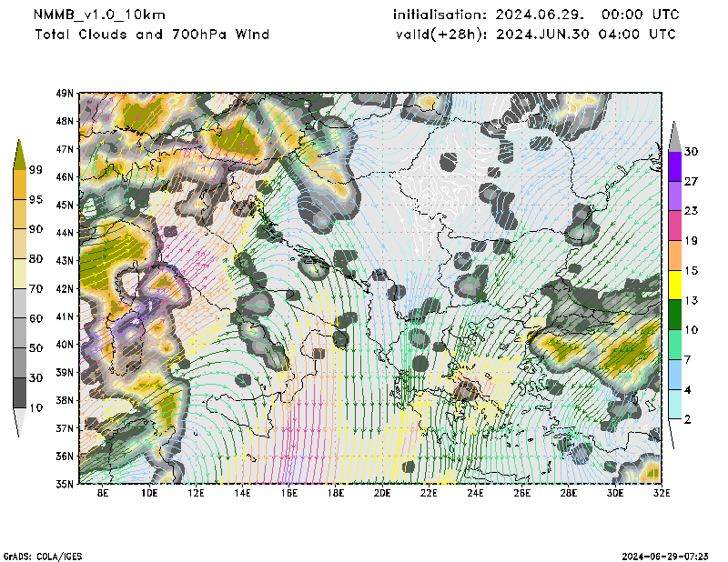Select the orange 15–19 wind legend swatch
728x562 pixels.
point(676,256)
